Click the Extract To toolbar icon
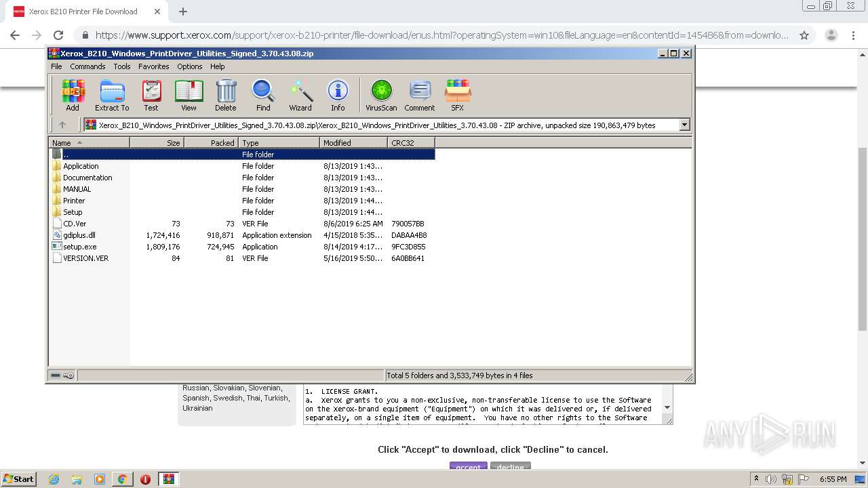The height and width of the screenshot is (488, 868). tap(112, 95)
